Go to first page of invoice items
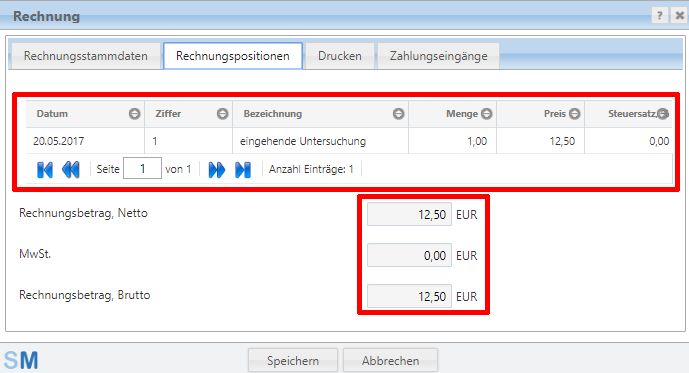 (x=45, y=170)
